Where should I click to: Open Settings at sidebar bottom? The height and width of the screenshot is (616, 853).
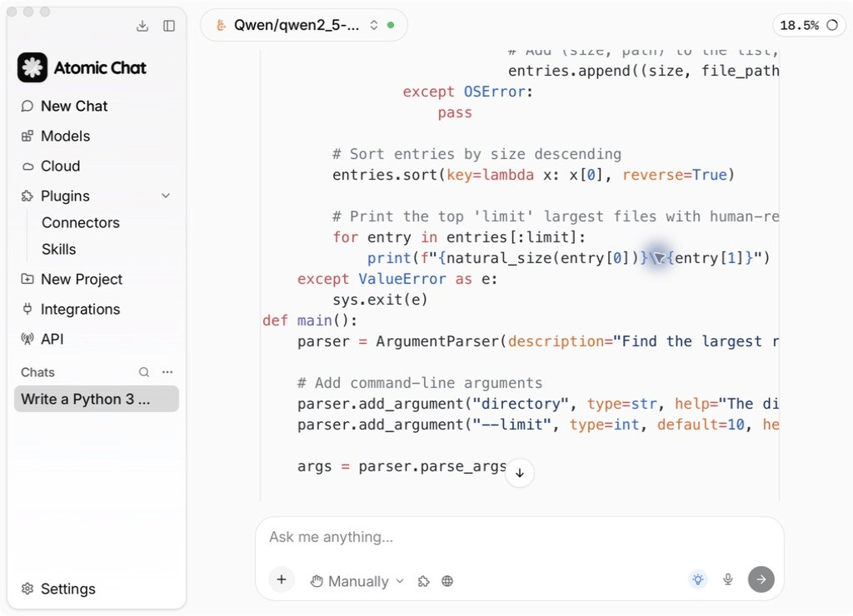tap(67, 589)
